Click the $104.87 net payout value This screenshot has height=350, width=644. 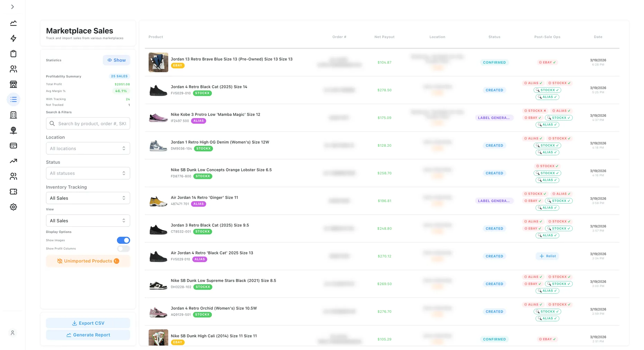point(384,63)
